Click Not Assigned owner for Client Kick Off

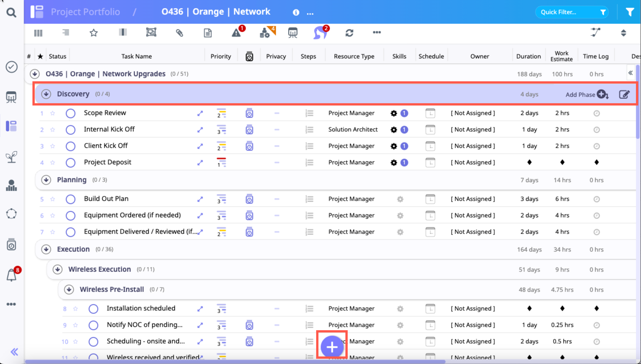473,146
